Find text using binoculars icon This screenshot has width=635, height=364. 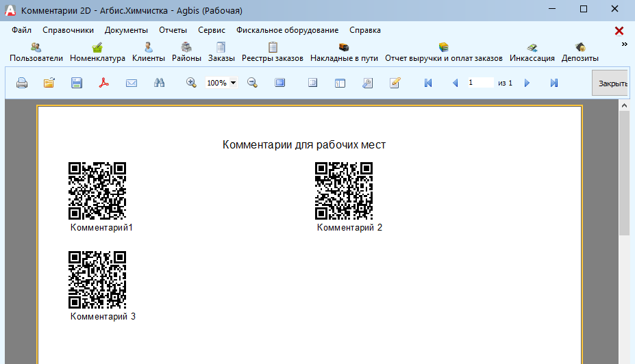point(159,83)
